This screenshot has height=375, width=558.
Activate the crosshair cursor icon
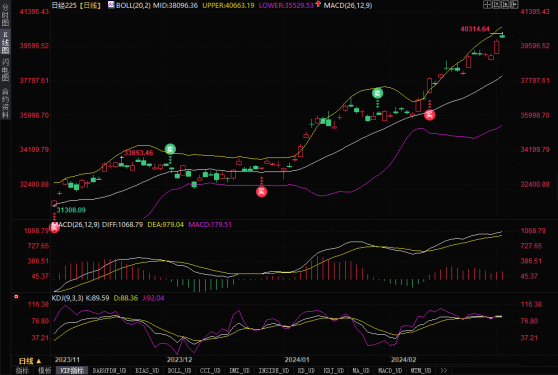click(486, 4)
